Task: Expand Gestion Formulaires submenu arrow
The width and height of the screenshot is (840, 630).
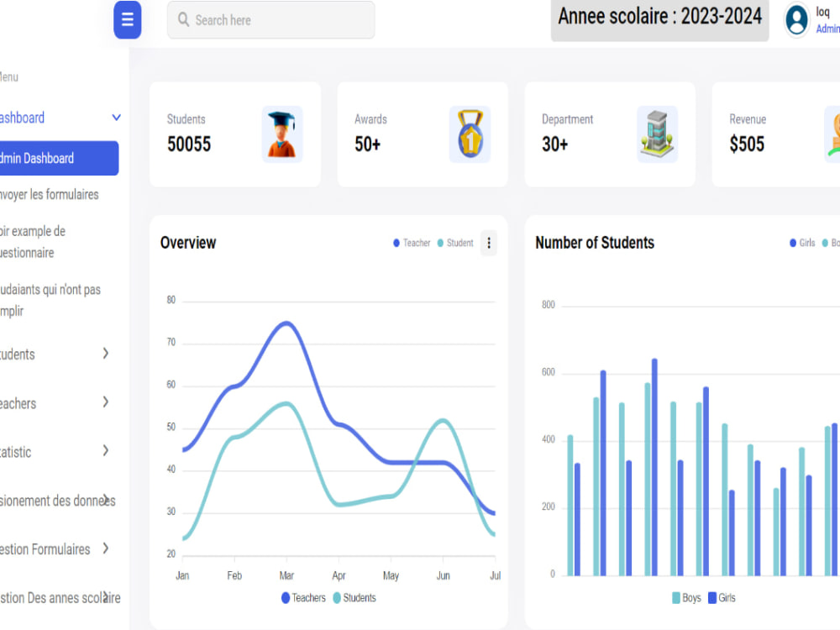Action: click(106, 548)
